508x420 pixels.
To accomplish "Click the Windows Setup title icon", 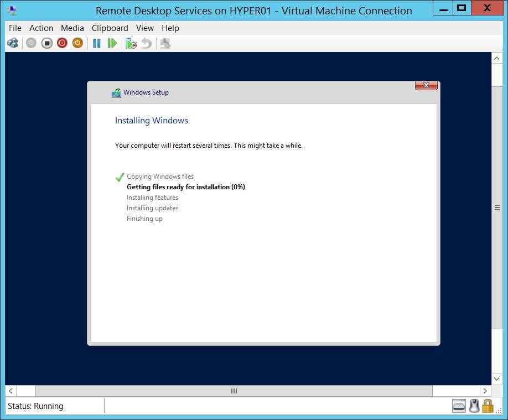I will (x=116, y=92).
